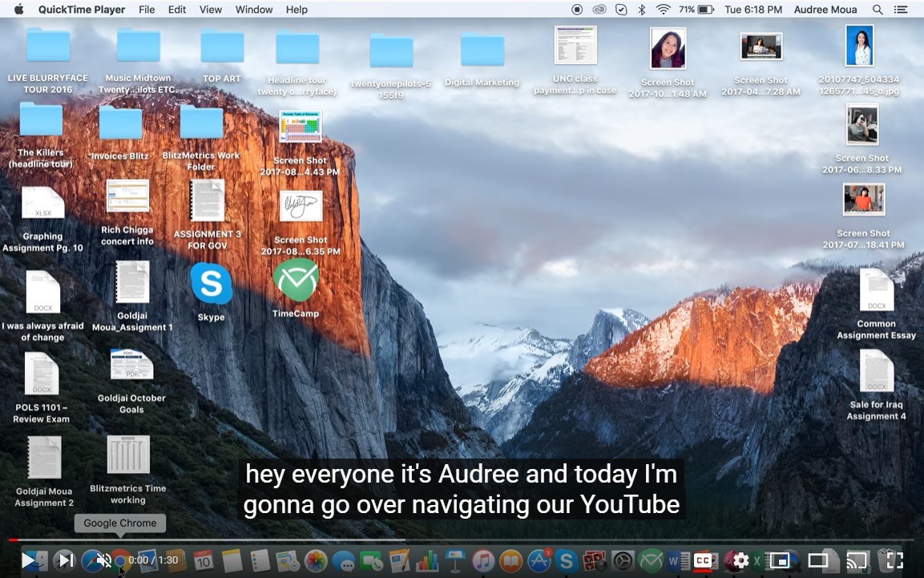Enter full screen mode

pos(894,560)
